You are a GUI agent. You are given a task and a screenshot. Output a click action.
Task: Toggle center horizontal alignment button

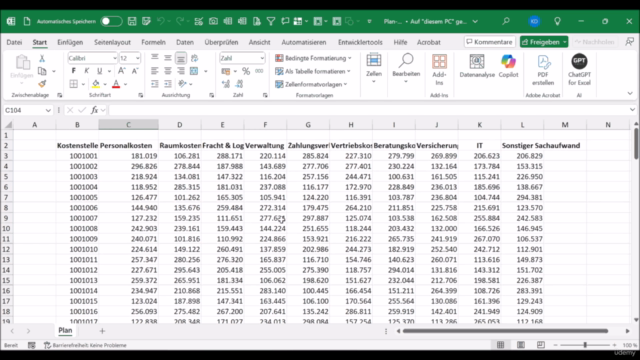pyautogui.click(x=168, y=71)
